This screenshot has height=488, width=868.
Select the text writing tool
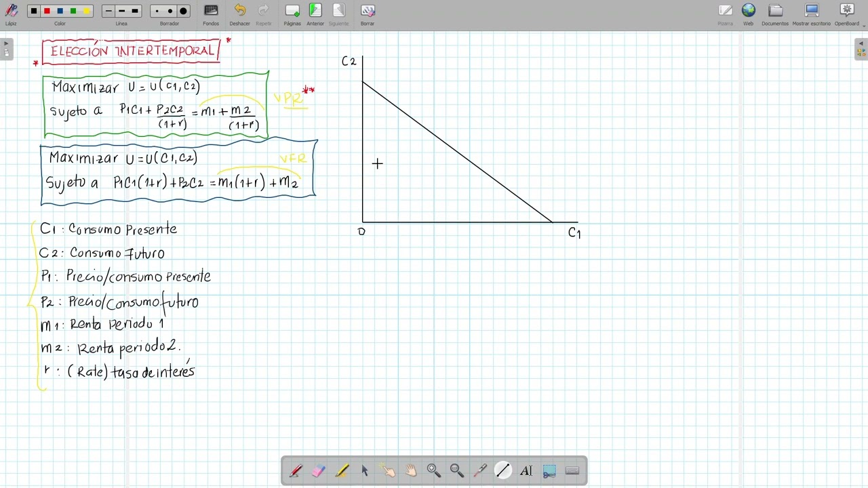[x=526, y=470]
